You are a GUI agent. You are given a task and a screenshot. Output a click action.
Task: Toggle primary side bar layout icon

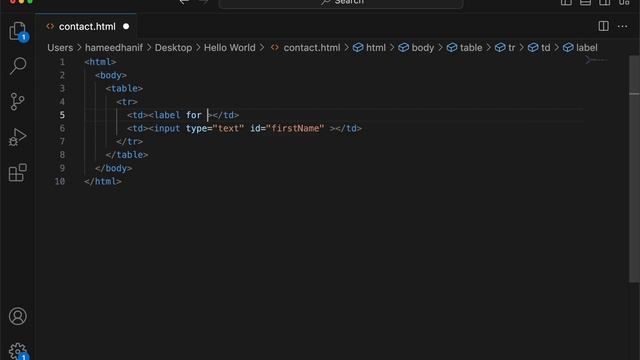[566, 2]
